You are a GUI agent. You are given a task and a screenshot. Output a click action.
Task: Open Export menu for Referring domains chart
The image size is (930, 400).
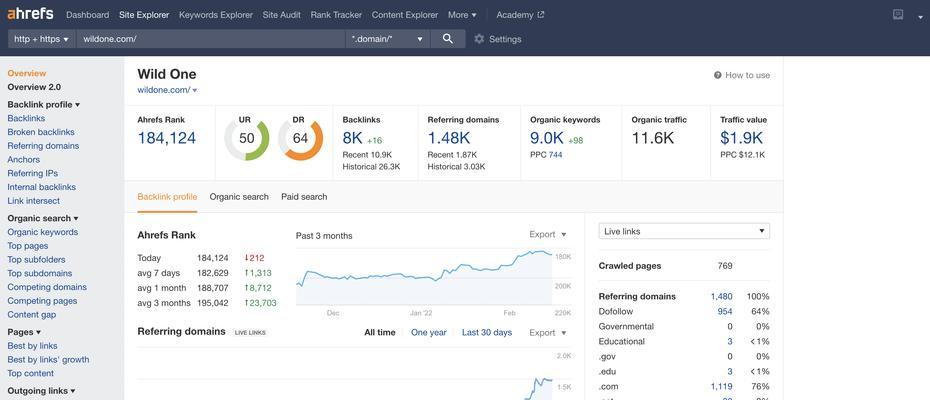[548, 333]
